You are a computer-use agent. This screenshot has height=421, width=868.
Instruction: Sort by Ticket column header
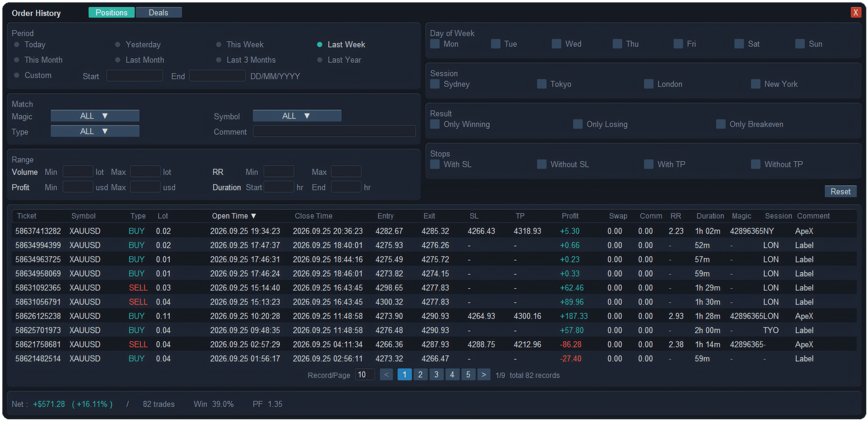coord(27,216)
